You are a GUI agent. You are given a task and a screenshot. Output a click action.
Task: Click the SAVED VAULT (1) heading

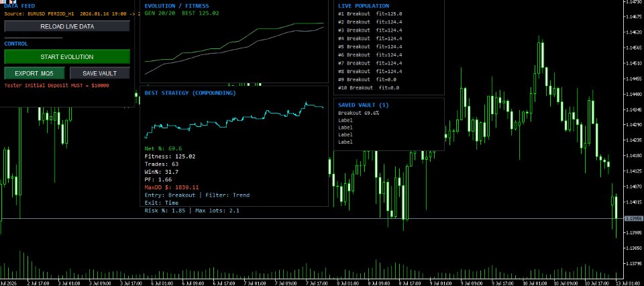[364, 105]
